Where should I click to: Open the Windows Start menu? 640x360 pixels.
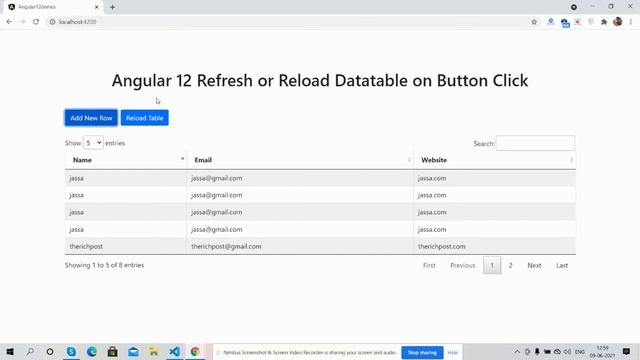coord(10,351)
